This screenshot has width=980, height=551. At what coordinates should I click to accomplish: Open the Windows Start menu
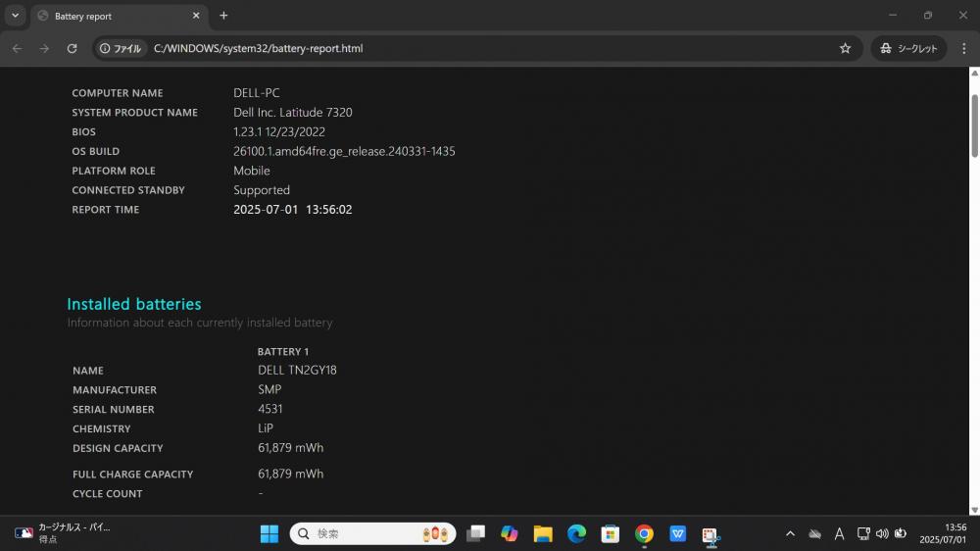coord(269,533)
